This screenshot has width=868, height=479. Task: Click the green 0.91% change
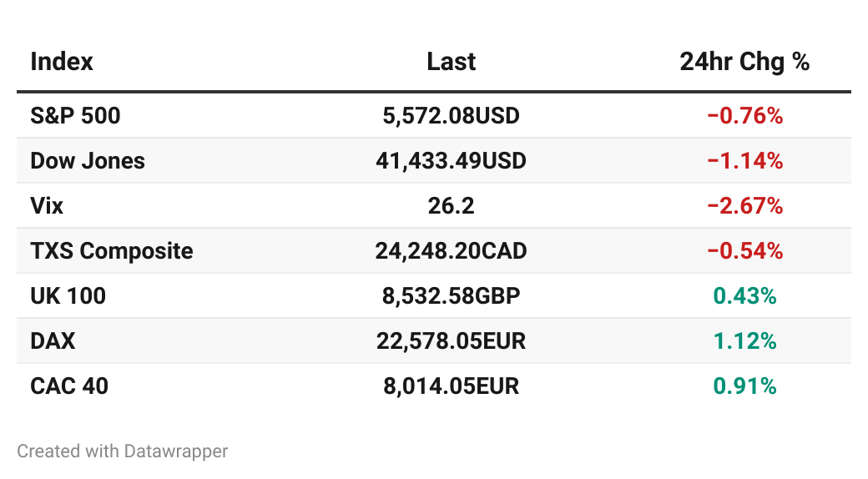tap(745, 386)
